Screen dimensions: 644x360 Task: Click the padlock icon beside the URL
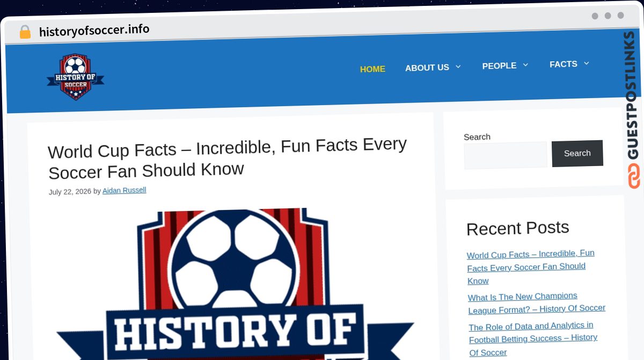pyautogui.click(x=25, y=32)
